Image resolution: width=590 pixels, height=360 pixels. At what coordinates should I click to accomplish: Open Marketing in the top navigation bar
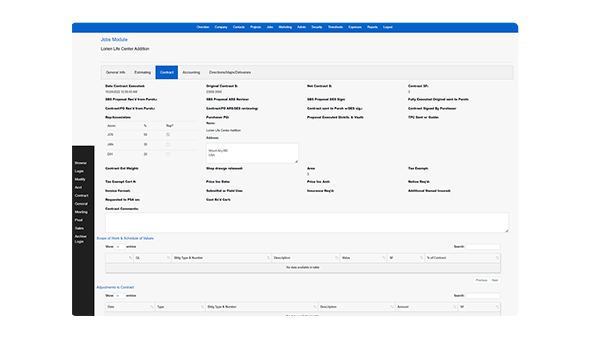click(285, 27)
